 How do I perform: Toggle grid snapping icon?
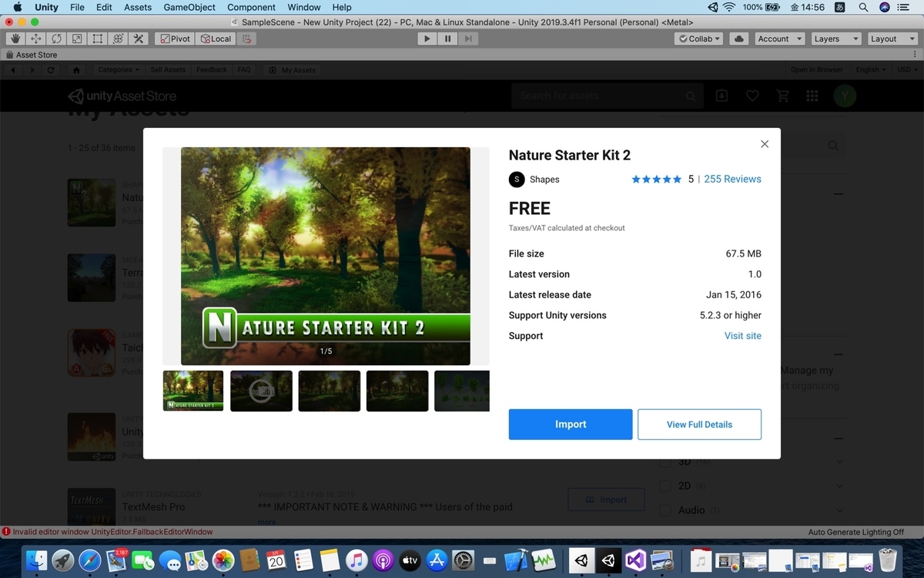pos(246,39)
